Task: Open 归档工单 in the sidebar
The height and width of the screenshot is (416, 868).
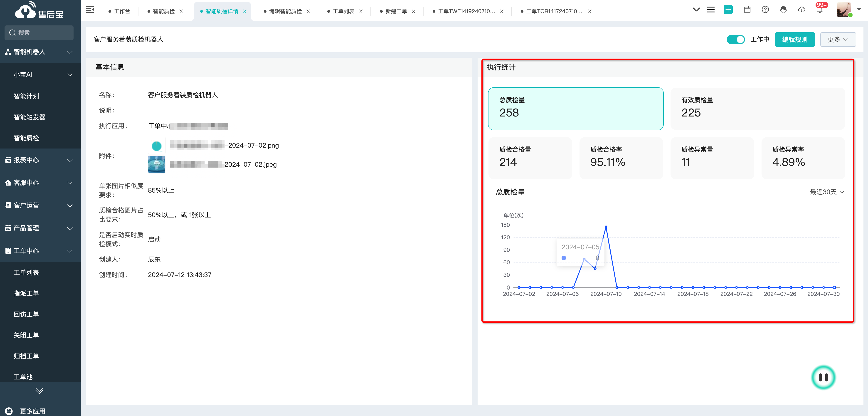Action: pos(26,356)
